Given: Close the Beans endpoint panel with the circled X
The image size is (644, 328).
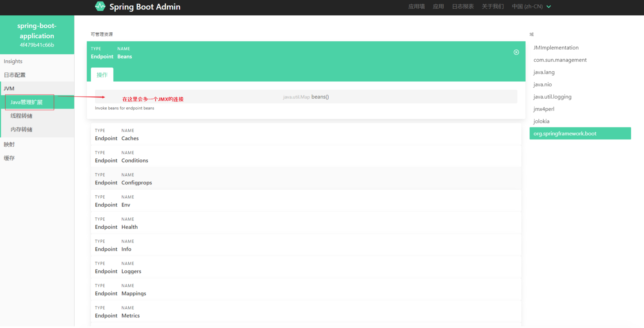Looking at the screenshot, I should (x=516, y=52).
